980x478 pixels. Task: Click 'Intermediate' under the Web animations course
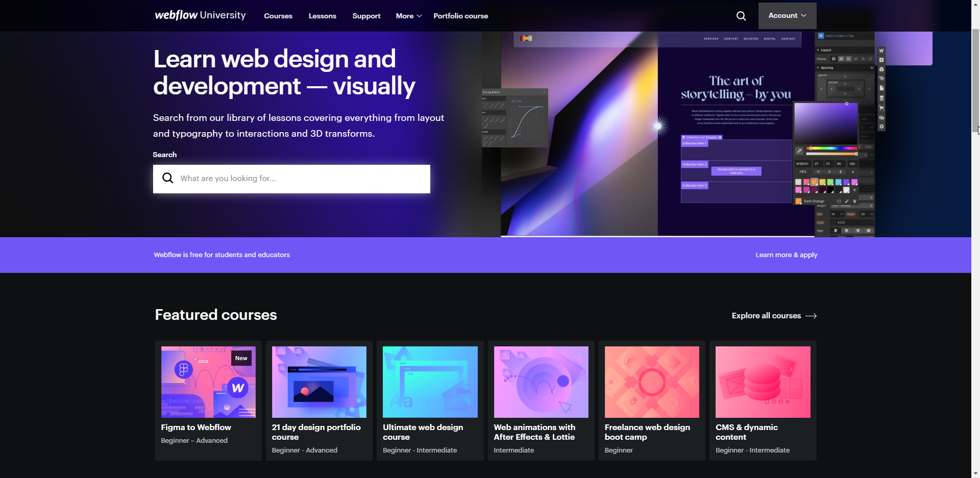514,450
